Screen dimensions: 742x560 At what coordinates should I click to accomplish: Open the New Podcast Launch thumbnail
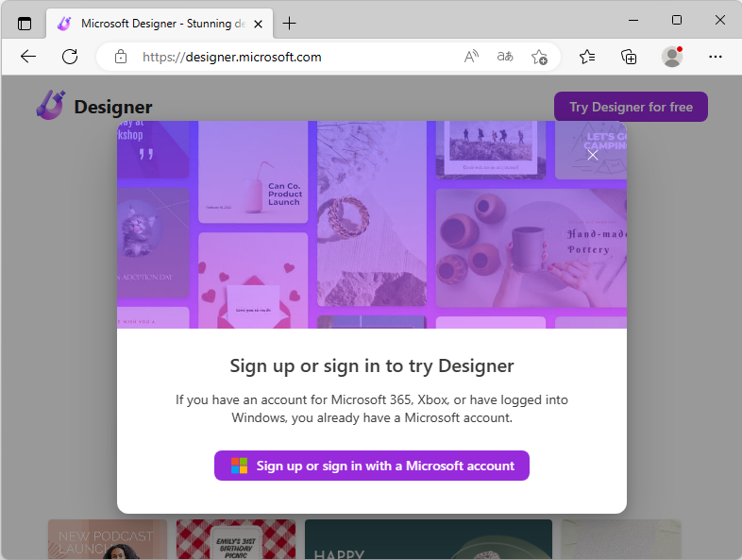108,539
